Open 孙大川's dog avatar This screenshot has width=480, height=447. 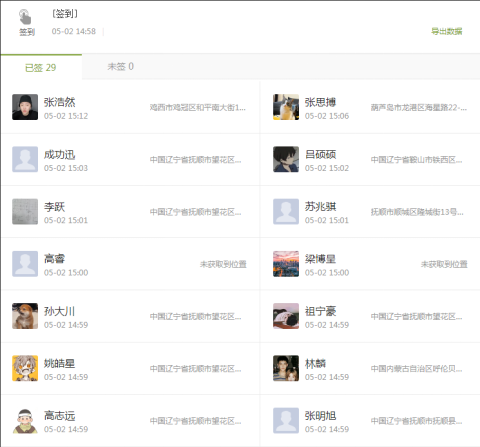pos(25,316)
